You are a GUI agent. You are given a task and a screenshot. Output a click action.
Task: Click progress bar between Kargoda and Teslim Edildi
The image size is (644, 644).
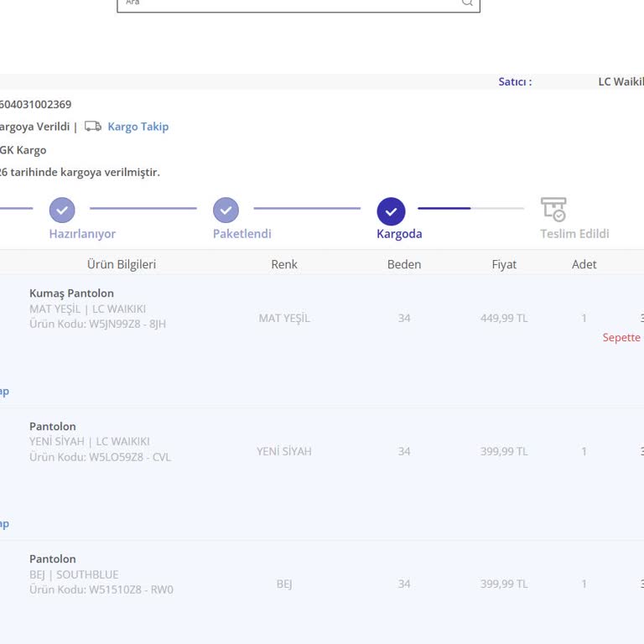470,208
